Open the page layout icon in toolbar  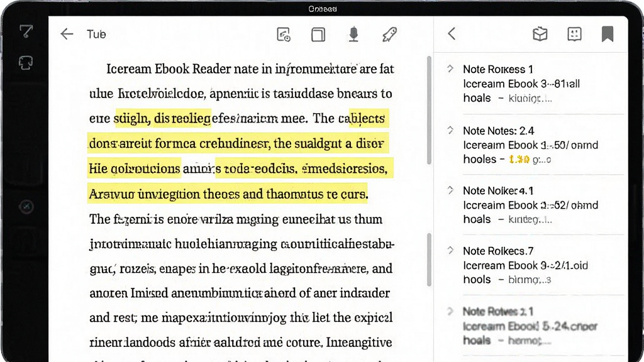click(x=318, y=35)
